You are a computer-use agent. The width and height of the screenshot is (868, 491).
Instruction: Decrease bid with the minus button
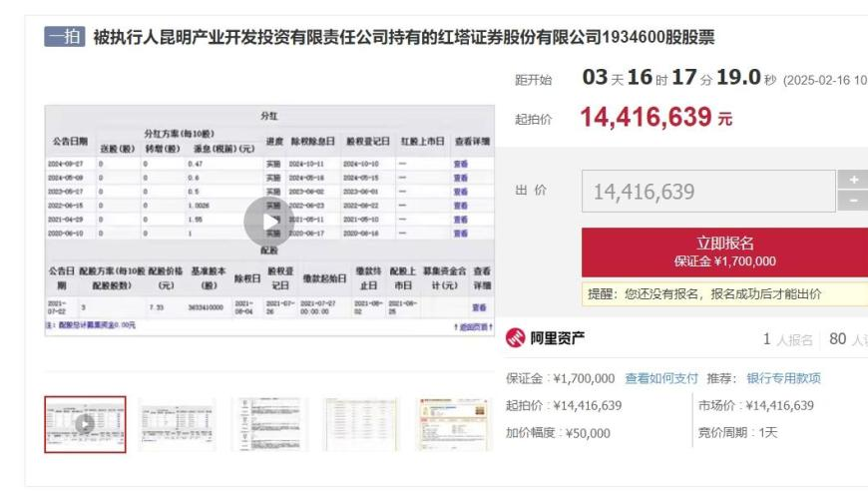853,201
